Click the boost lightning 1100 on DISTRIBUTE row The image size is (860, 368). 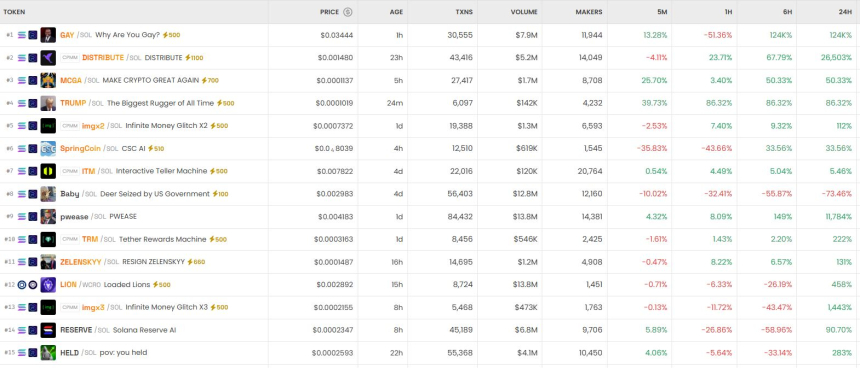coord(194,58)
